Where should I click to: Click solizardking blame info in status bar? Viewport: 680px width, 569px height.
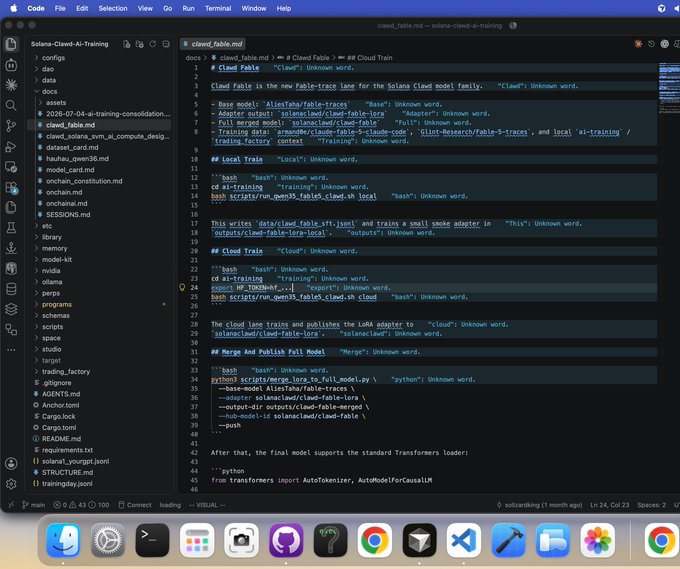click(x=539, y=505)
